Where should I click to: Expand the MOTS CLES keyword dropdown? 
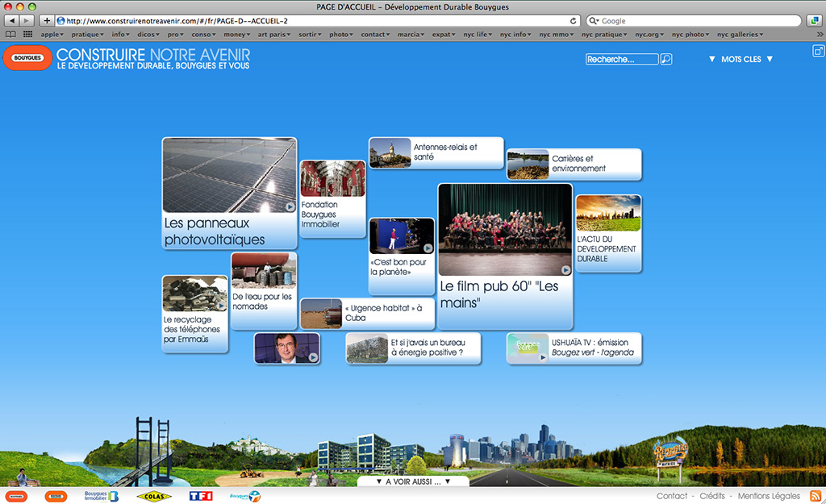click(x=740, y=59)
